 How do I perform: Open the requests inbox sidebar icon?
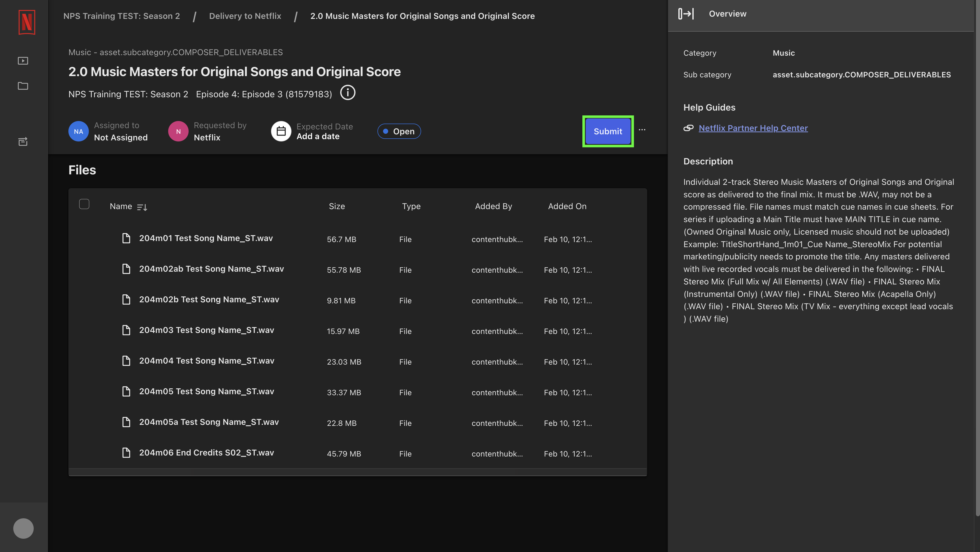click(23, 142)
